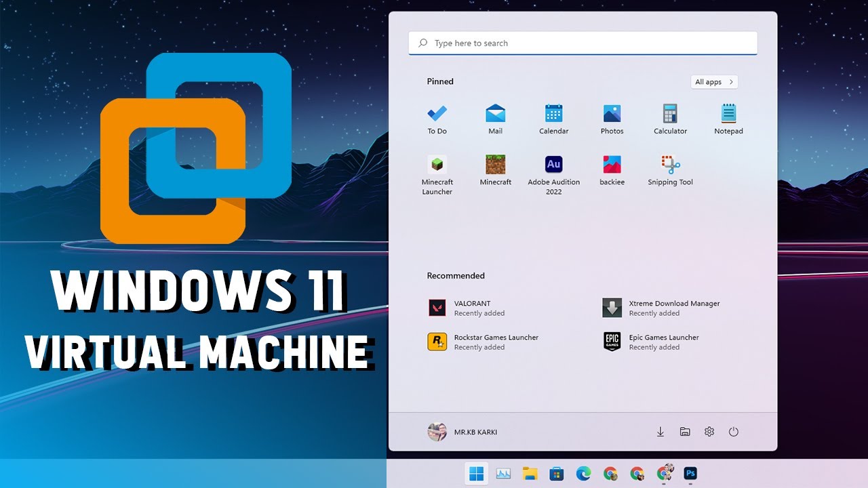Screen dimensions: 868x488
Task: Open Microsoft Store from the taskbar
Action: pyautogui.click(x=557, y=473)
